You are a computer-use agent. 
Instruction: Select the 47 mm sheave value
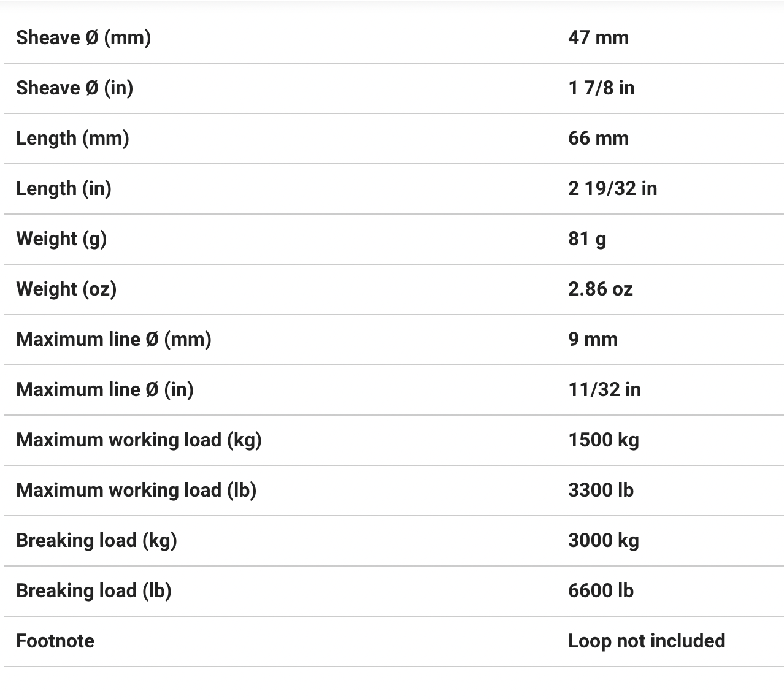[598, 37]
